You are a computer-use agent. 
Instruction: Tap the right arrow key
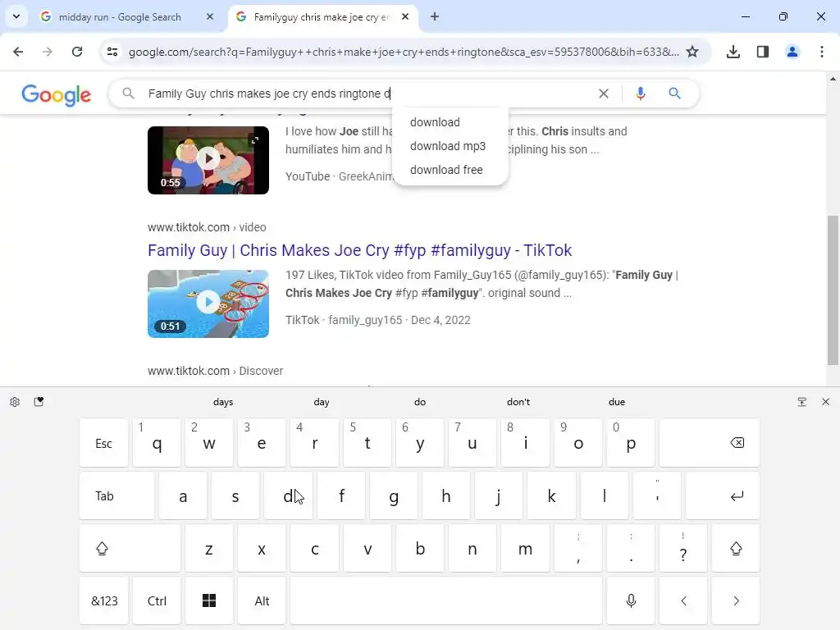pyautogui.click(x=736, y=600)
